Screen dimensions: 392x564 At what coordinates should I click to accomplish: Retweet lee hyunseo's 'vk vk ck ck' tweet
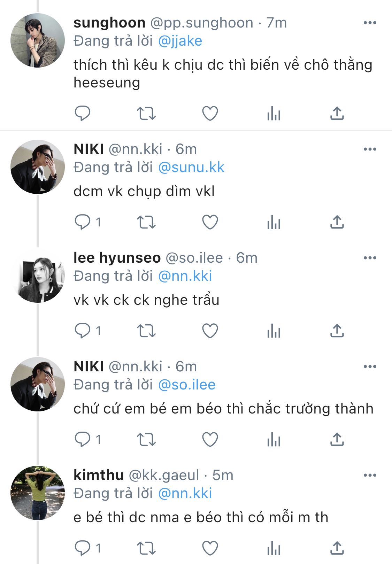tap(146, 331)
